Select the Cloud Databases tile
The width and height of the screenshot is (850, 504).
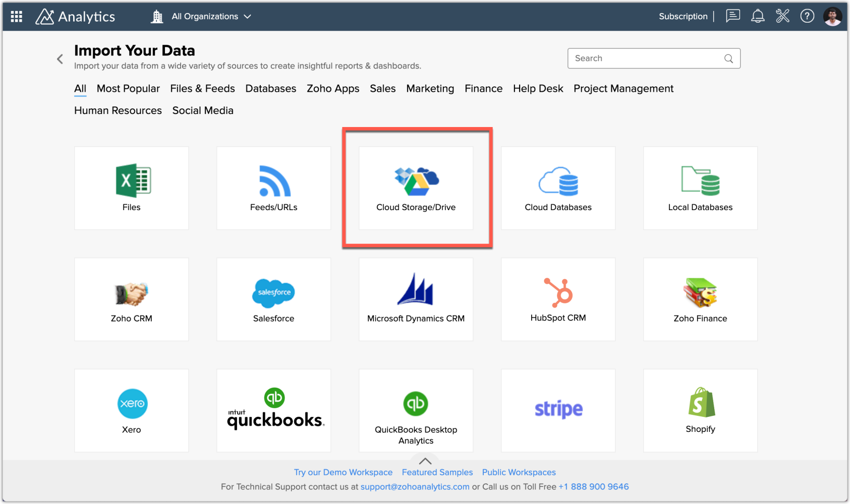pos(558,188)
